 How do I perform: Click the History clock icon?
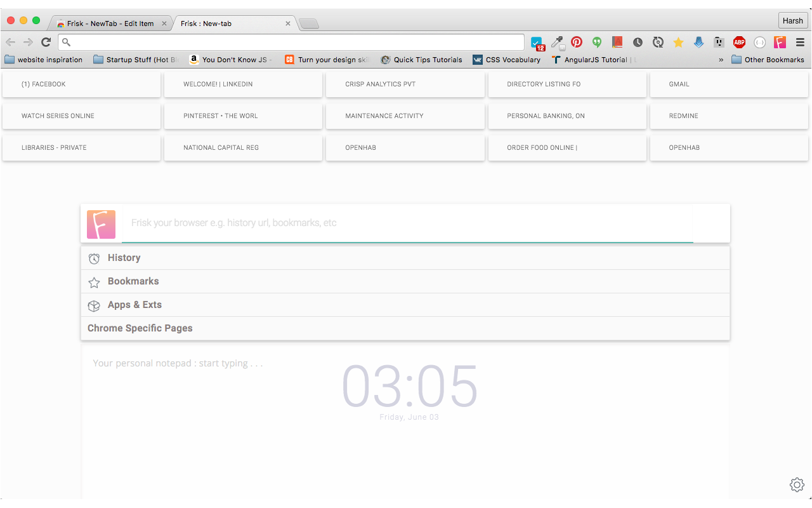[94, 258]
